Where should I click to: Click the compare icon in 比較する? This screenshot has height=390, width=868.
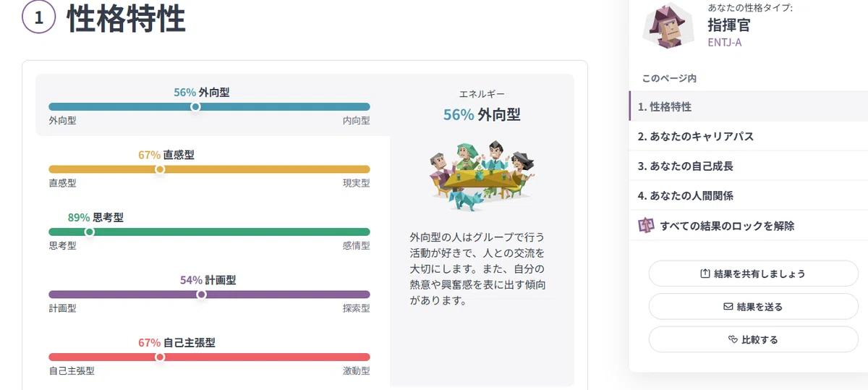coord(732,339)
